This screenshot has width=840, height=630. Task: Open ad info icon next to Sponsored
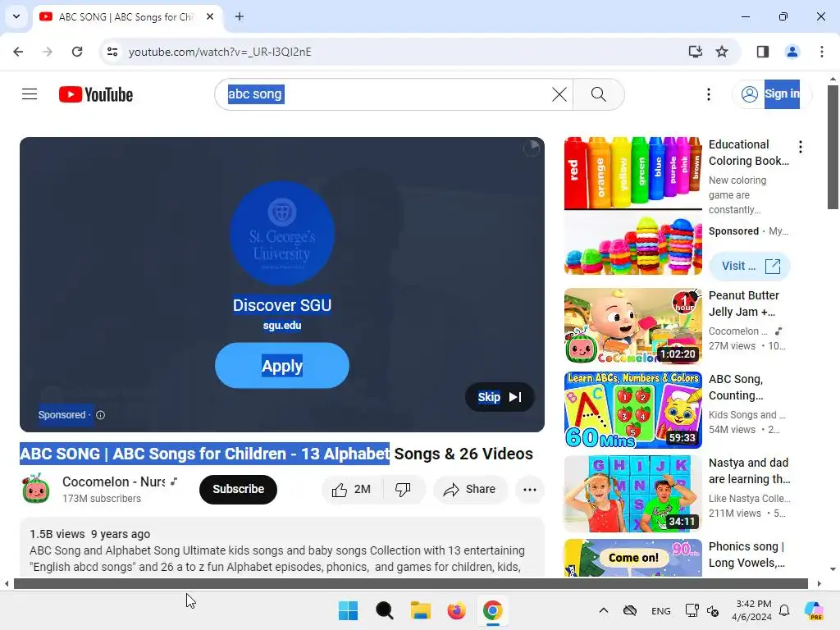[x=100, y=414]
